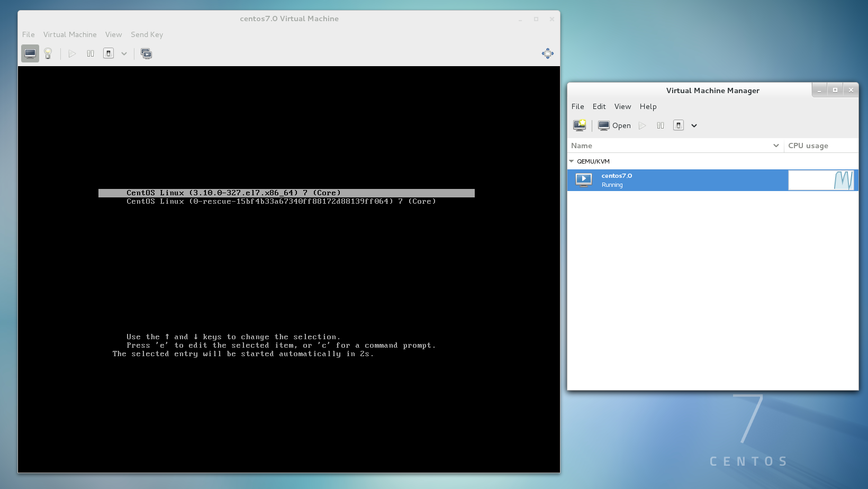868x489 pixels.
Task: Open Edit menu in Virtual Machine Manager
Action: coord(599,106)
